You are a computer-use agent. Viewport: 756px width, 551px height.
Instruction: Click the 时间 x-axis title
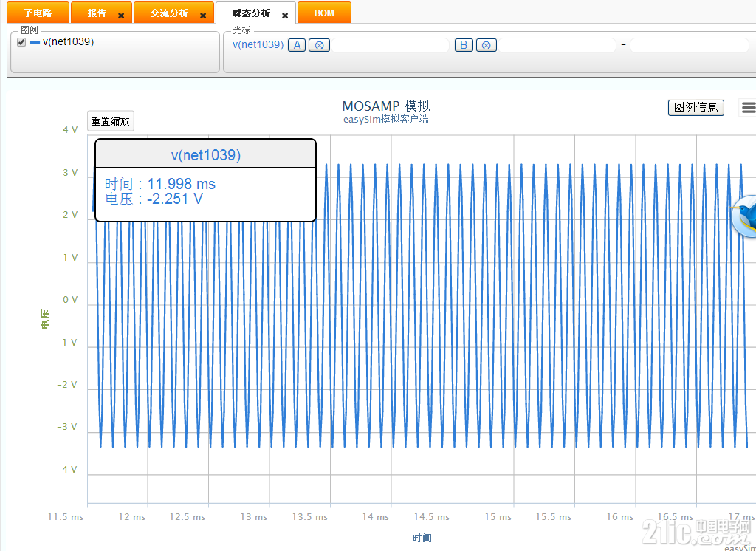coord(422,538)
